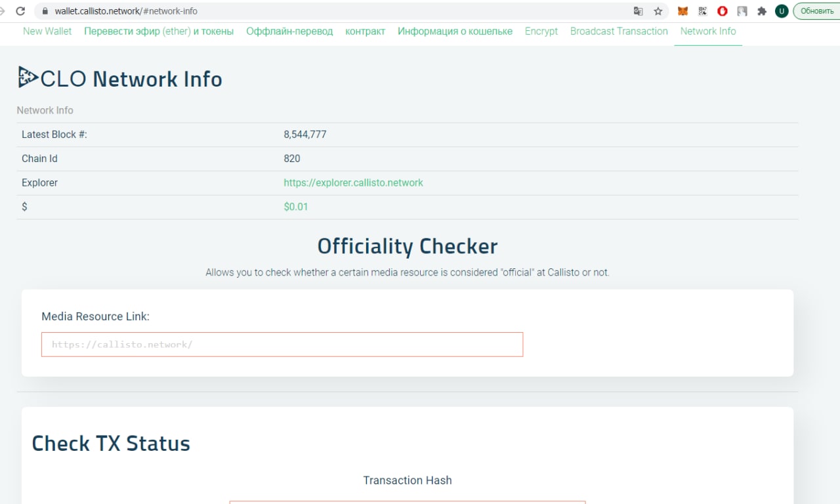This screenshot has height=504, width=840.
Task: Switch to the Encrypt tab
Action: (x=541, y=31)
